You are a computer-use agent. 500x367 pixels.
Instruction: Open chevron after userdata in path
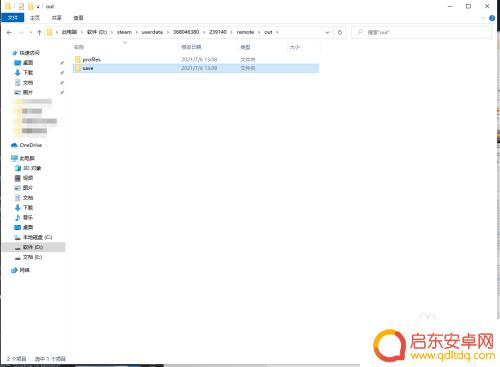pos(168,32)
